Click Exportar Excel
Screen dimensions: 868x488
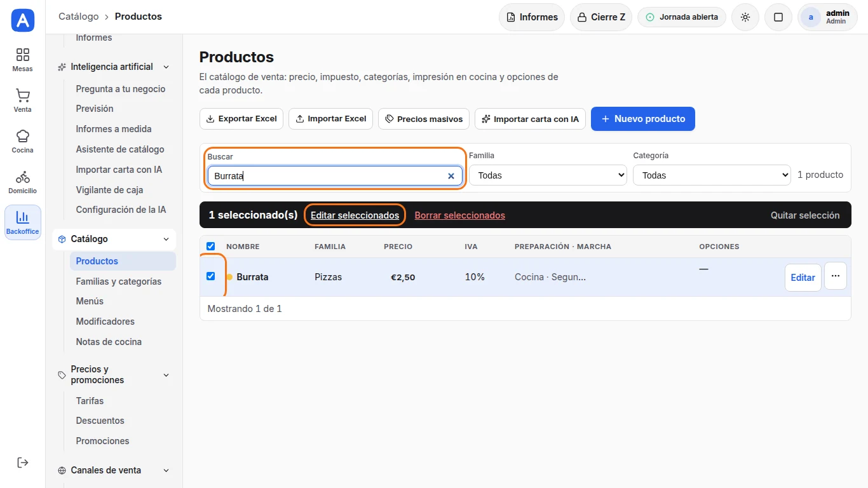[x=241, y=119]
